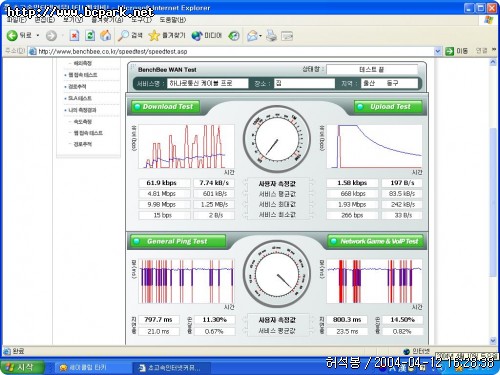Click the Windows flag logo at top right
The width and height of the screenshot is (500, 375).
click(488, 20)
